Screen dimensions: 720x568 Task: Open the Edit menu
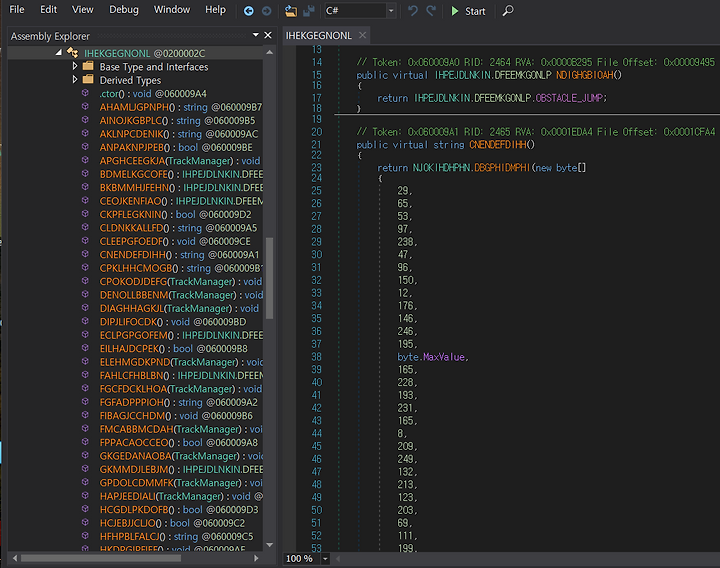[x=48, y=10]
